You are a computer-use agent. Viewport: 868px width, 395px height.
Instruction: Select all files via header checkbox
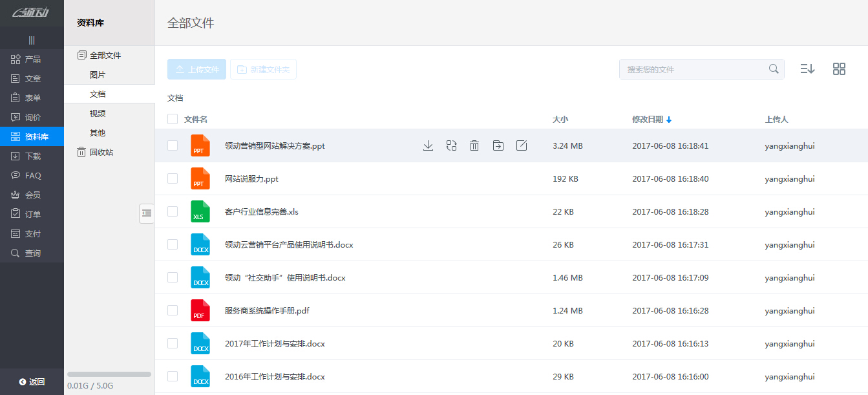point(173,119)
